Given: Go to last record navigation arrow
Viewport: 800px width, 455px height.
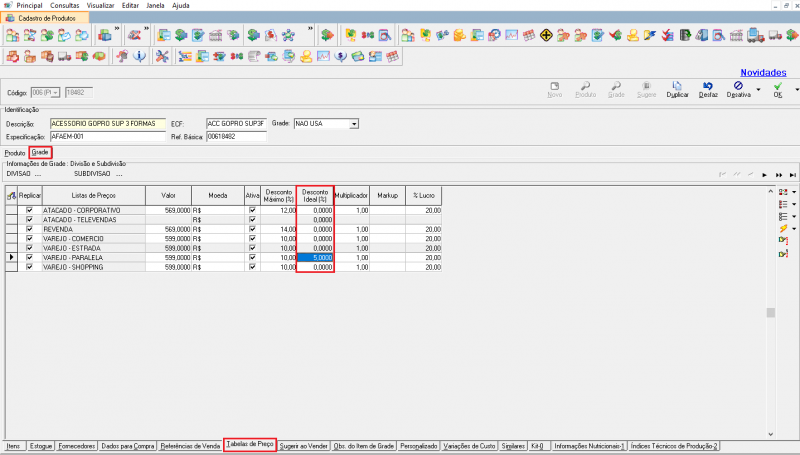Looking at the screenshot, I should 792,174.
